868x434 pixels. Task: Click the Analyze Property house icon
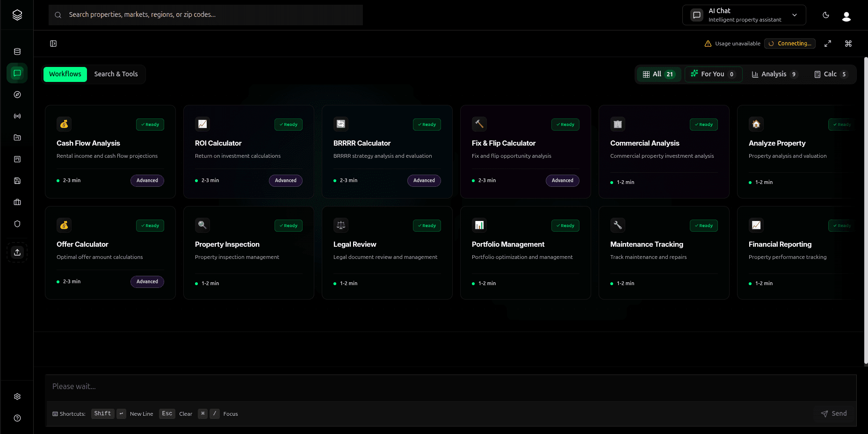[756, 124]
